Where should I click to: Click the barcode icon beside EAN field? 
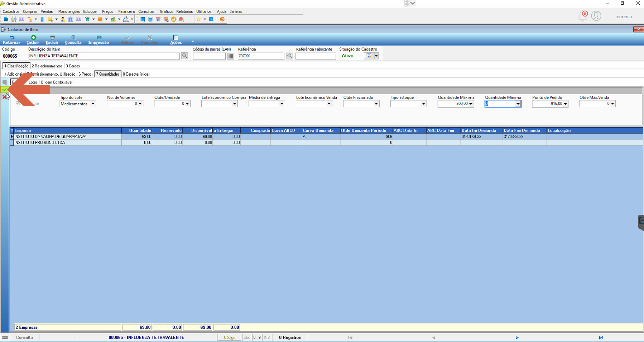(x=231, y=56)
